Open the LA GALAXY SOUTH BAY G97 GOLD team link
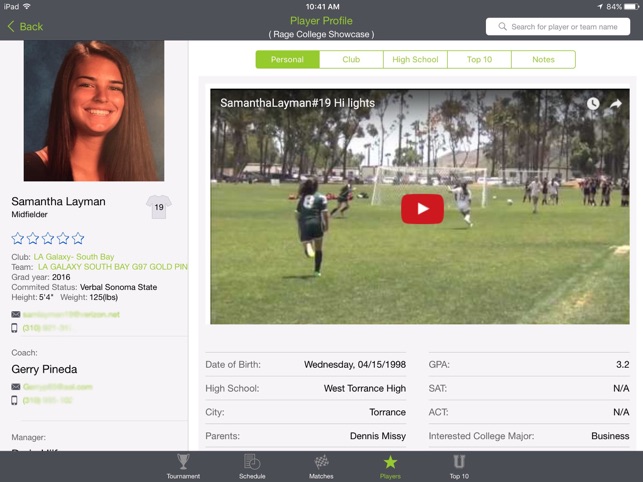 (113, 267)
